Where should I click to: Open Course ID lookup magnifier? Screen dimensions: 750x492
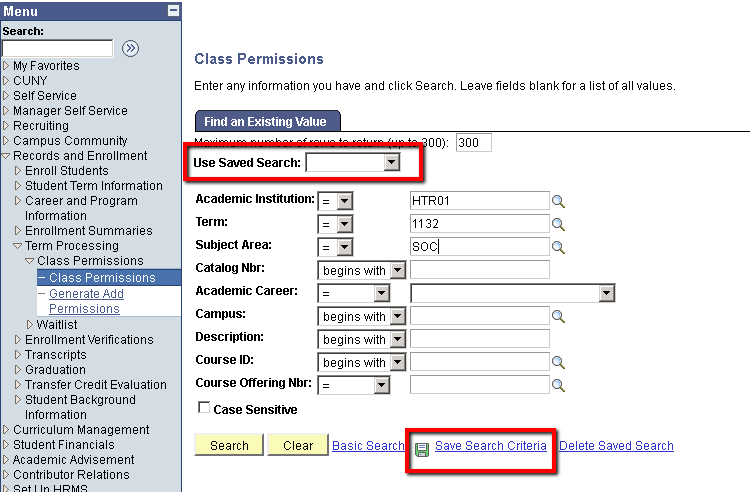[x=558, y=362]
